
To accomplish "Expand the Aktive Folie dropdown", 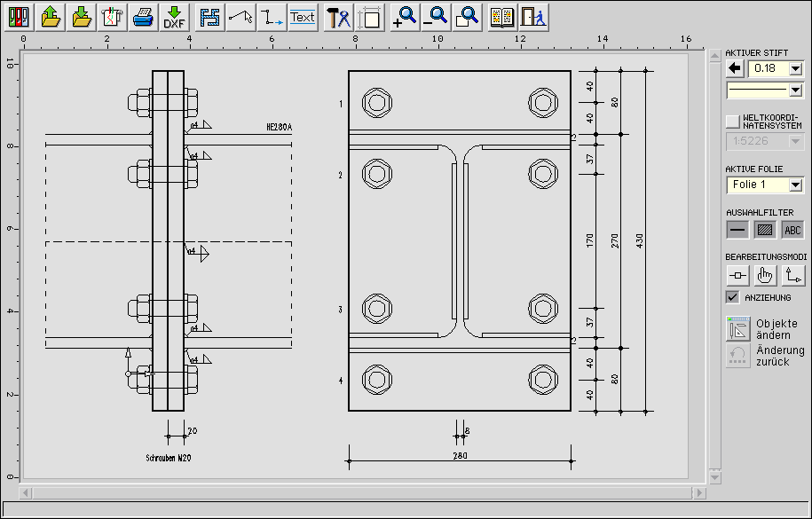I will point(795,185).
